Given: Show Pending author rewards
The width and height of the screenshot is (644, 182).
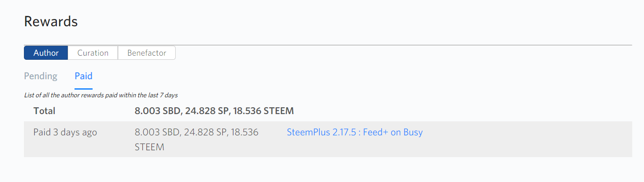Looking at the screenshot, I should pos(41,76).
